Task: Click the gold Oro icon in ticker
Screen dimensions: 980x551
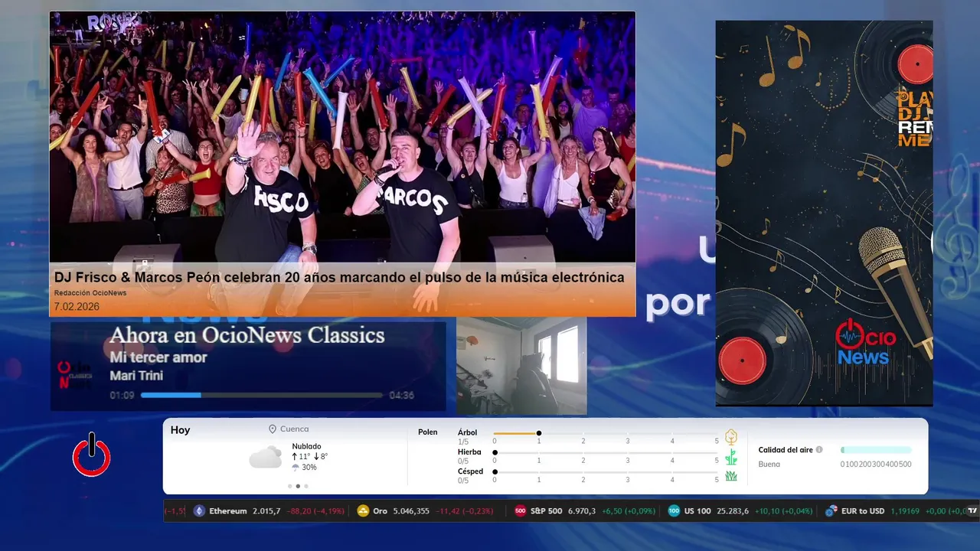Action: pos(364,511)
